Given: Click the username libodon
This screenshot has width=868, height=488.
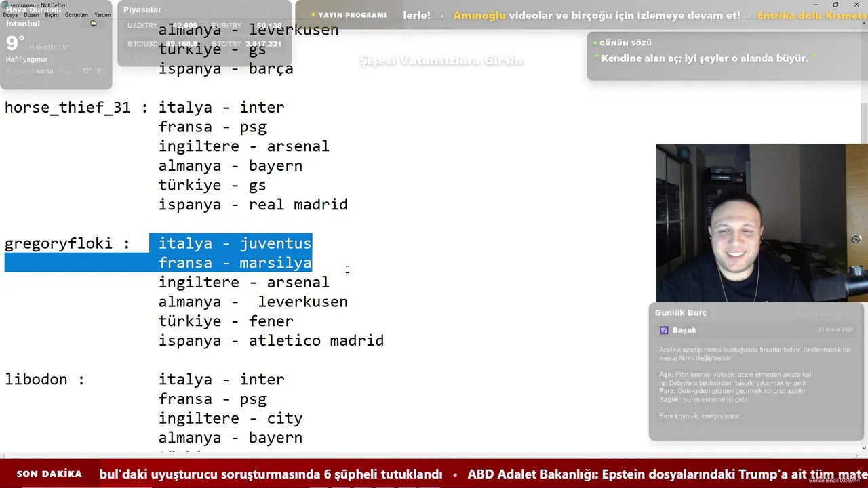Looking at the screenshot, I should point(36,380).
